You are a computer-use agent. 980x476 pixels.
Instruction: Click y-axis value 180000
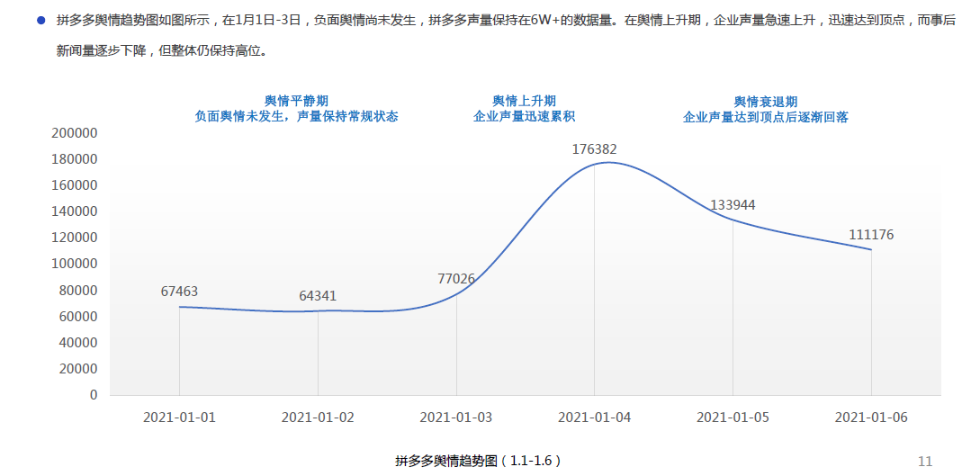point(75,159)
